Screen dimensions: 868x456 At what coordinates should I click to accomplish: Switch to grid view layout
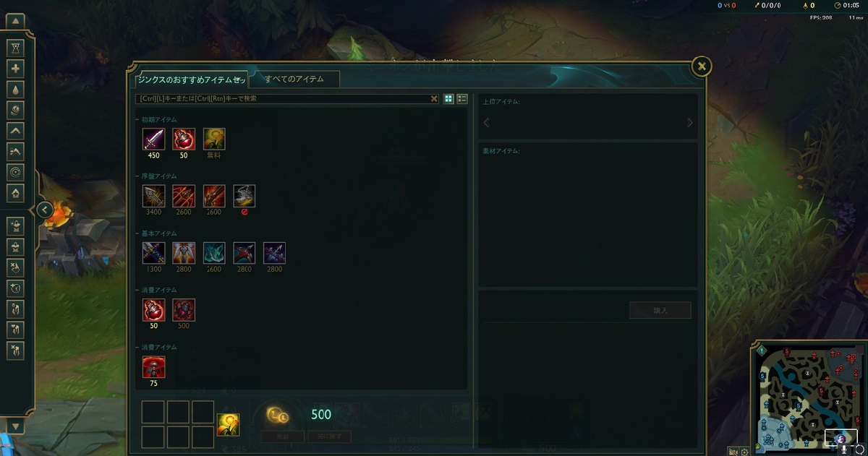tap(448, 99)
